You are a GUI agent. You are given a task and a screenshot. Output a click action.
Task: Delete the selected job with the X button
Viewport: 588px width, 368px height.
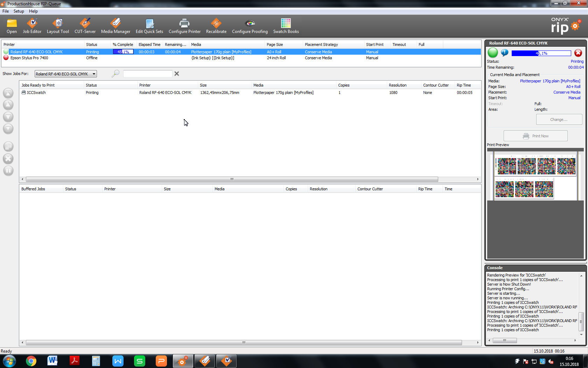[x=8, y=159]
